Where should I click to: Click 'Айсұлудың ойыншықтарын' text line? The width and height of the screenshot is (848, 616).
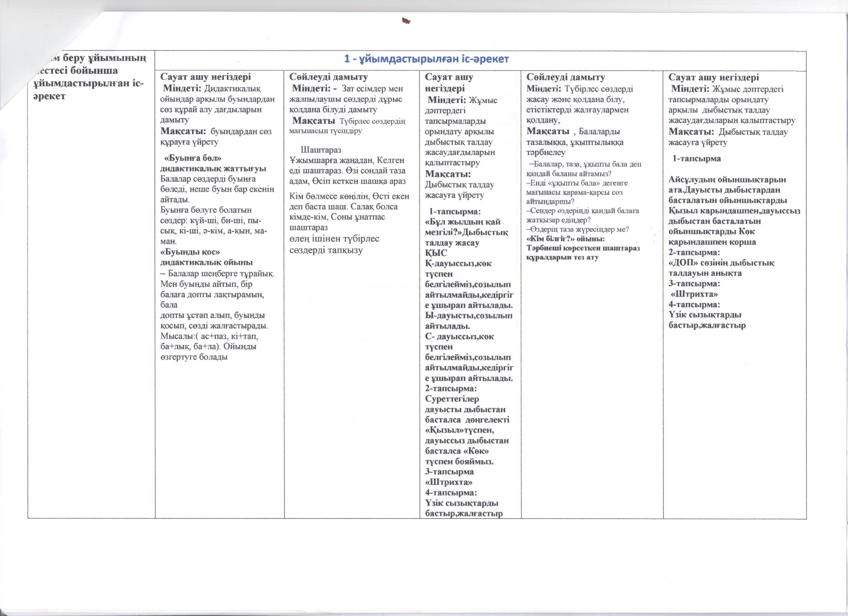[x=727, y=180]
